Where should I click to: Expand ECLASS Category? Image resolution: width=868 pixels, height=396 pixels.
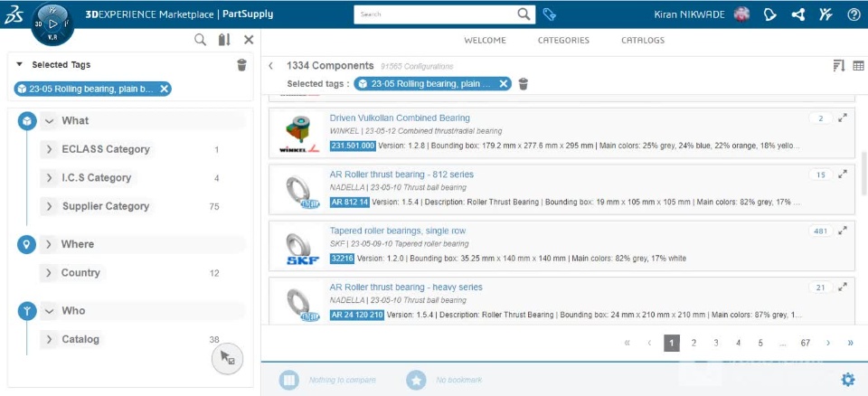click(49, 149)
